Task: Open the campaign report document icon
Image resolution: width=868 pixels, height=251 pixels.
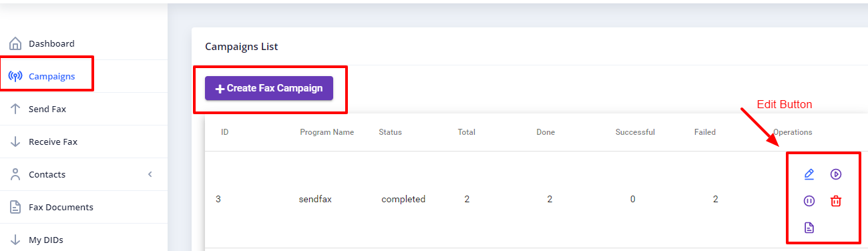Action: [x=809, y=228]
